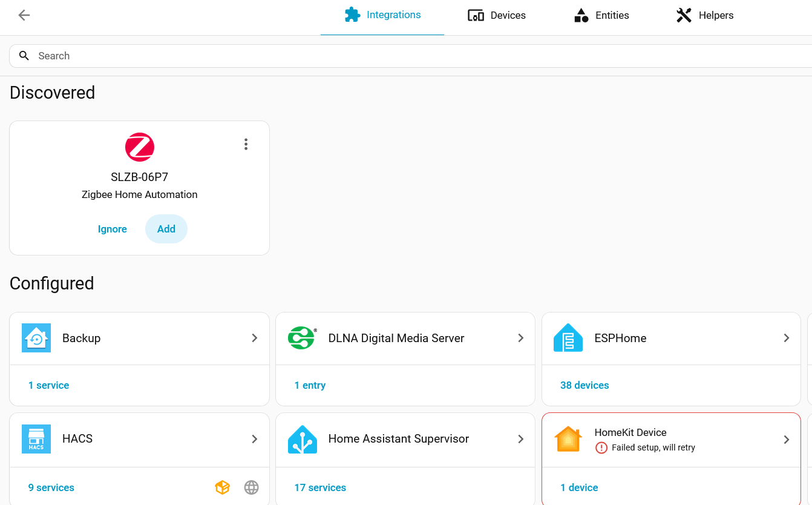
Task: Open the three-dot menu on SLZB-06P7 card
Action: [x=246, y=144]
